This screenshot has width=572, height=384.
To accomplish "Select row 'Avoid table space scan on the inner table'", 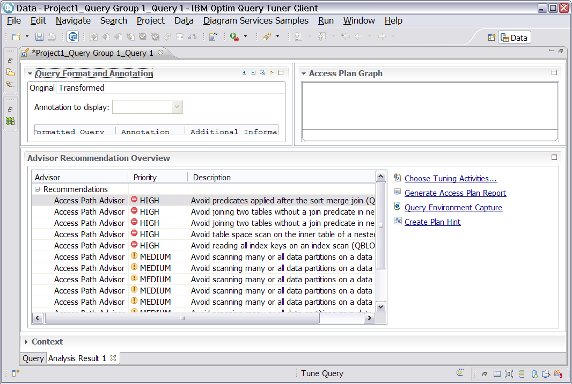I will coord(204,234).
